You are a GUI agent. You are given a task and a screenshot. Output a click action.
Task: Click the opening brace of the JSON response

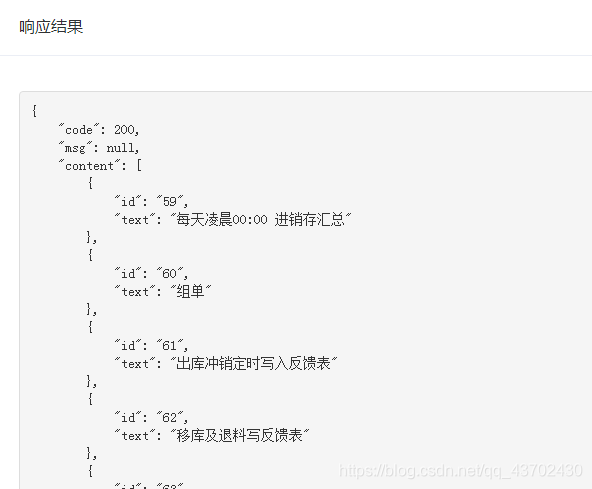pyautogui.click(x=34, y=111)
